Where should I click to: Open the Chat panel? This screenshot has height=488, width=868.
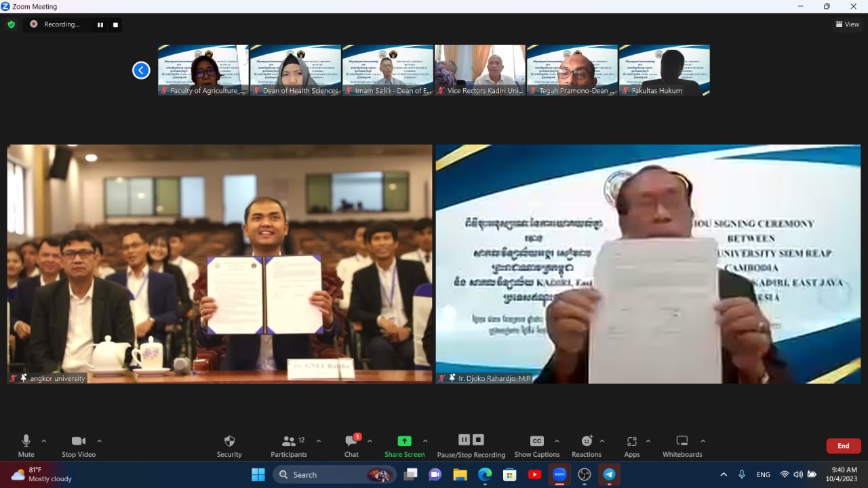(x=351, y=441)
